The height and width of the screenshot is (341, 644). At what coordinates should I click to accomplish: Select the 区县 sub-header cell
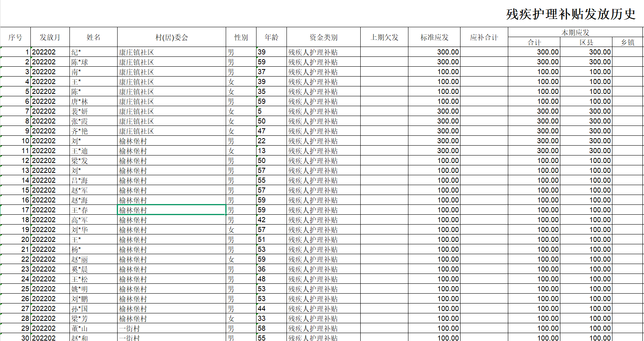tap(586, 42)
